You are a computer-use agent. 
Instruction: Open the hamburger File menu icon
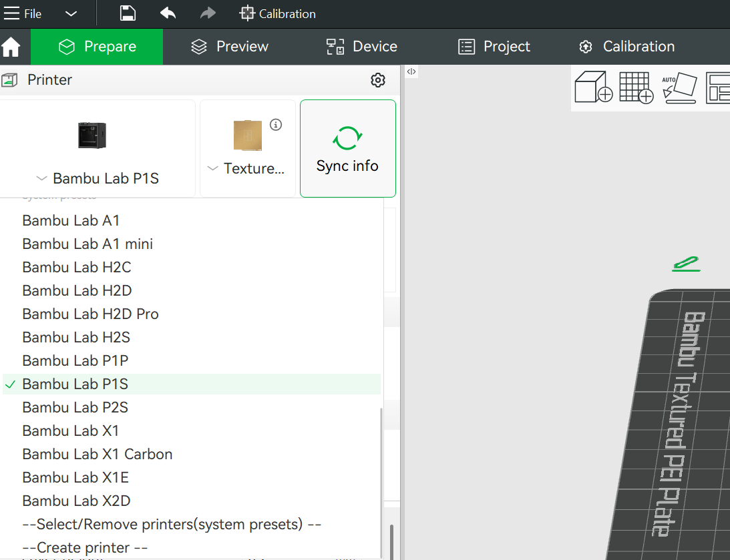point(11,13)
